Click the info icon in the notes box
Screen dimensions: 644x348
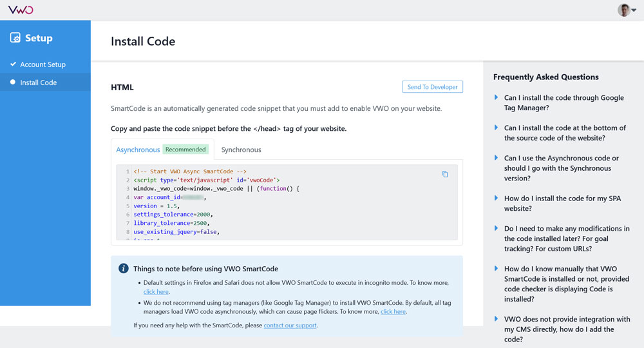pyautogui.click(x=124, y=269)
